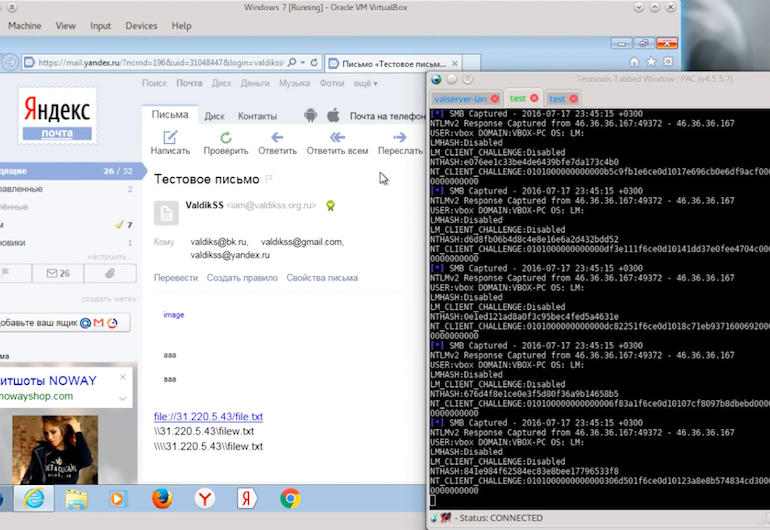Click the refresh button in address bar
This screenshot has height=530, width=770.
coord(314,62)
